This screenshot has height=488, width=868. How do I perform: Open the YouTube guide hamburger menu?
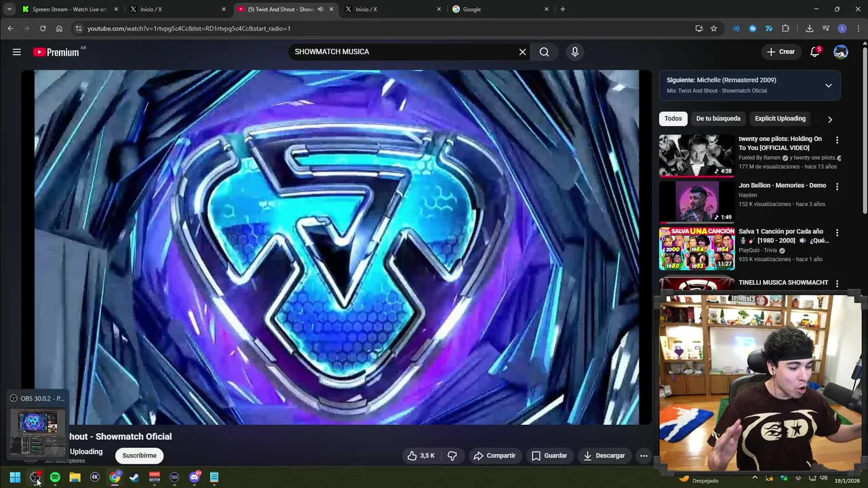tap(16, 52)
